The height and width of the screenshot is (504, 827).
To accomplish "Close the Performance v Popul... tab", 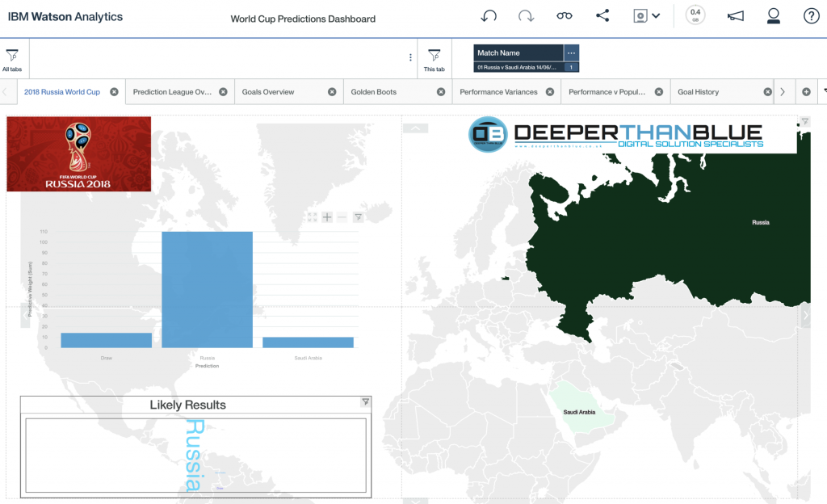I will tap(659, 92).
